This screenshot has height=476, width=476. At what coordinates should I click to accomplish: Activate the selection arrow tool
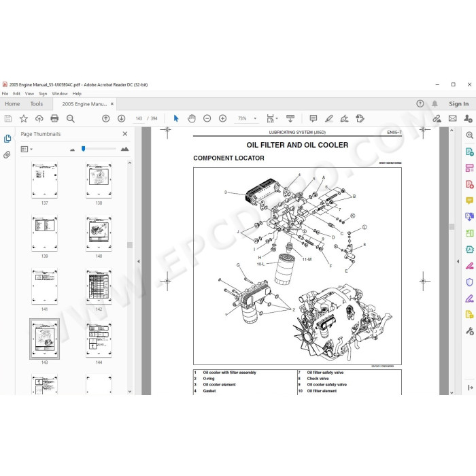(x=176, y=118)
